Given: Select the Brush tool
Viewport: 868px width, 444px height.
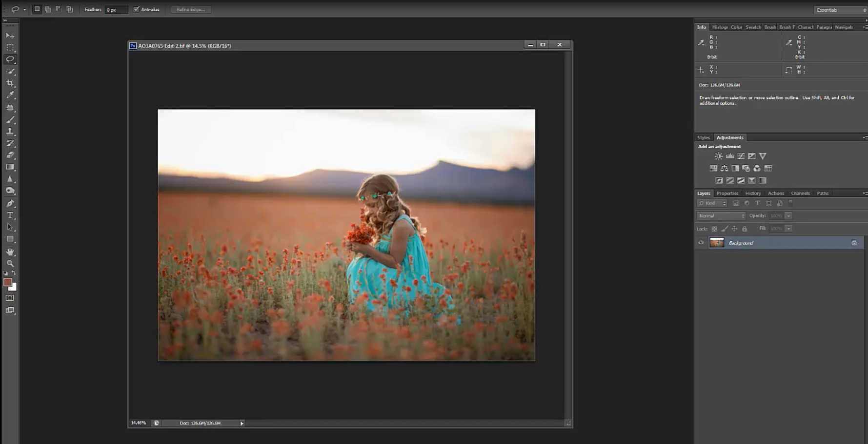Looking at the screenshot, I should point(10,119).
